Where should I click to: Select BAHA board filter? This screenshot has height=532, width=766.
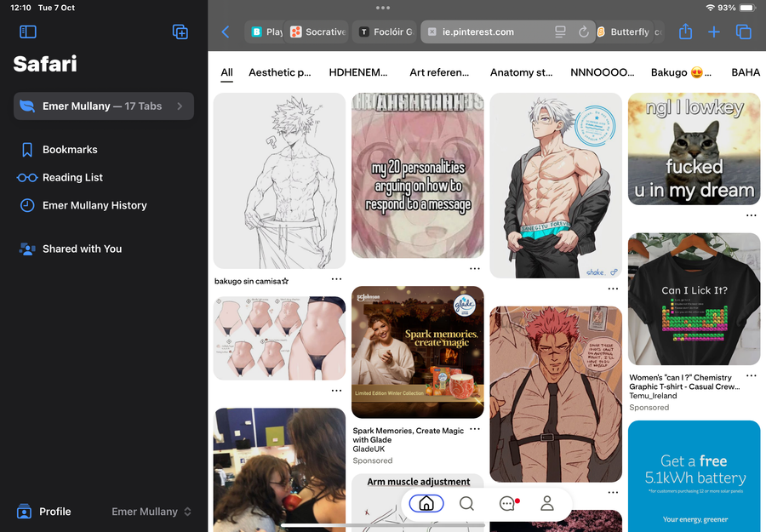point(746,72)
